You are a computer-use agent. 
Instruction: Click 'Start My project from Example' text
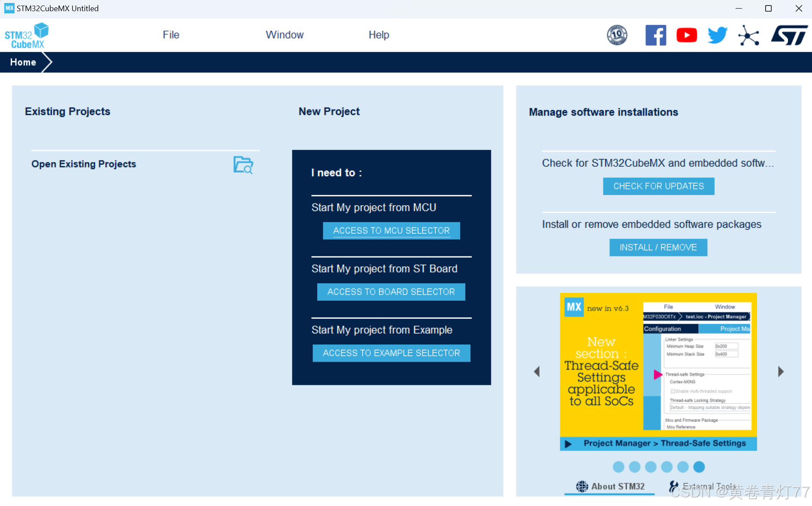(382, 330)
